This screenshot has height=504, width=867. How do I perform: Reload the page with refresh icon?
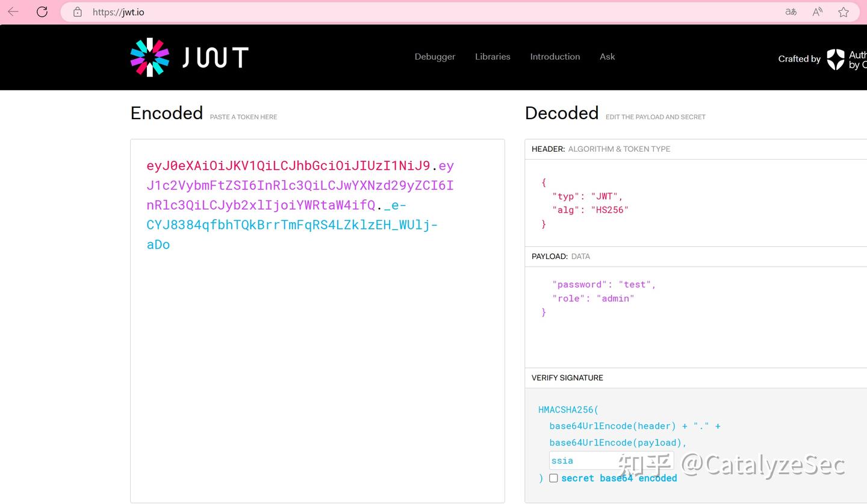(42, 12)
